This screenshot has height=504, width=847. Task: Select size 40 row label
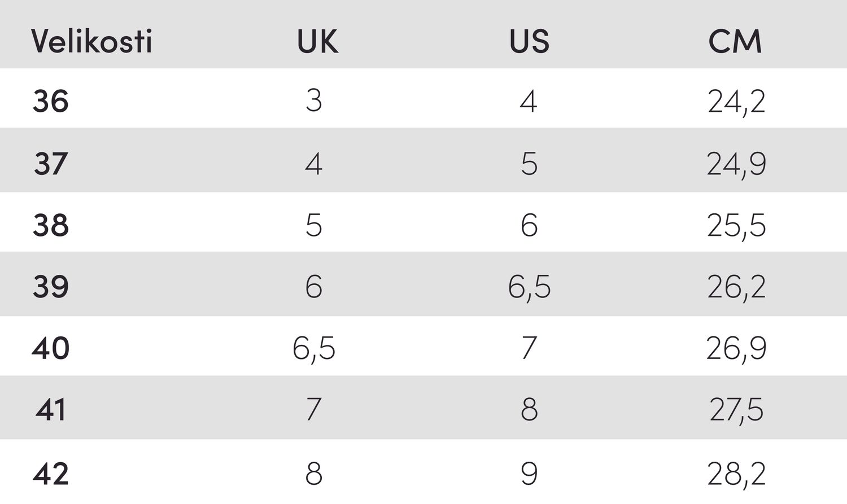[x=51, y=348]
